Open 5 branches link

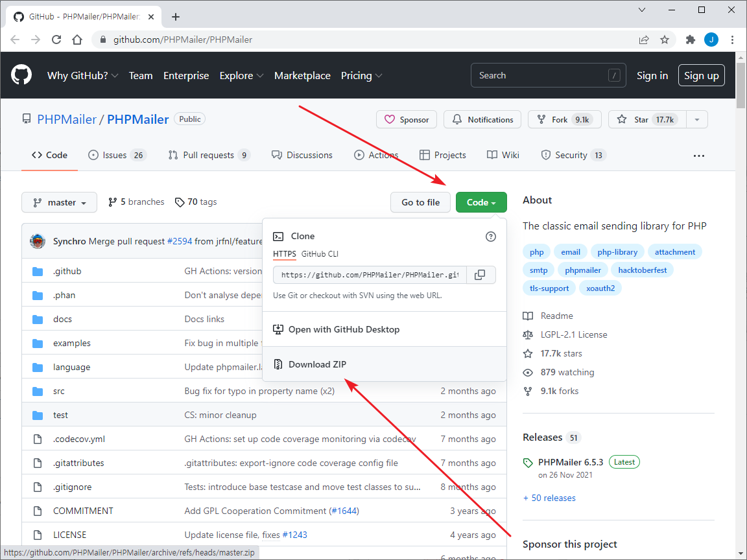(x=136, y=202)
